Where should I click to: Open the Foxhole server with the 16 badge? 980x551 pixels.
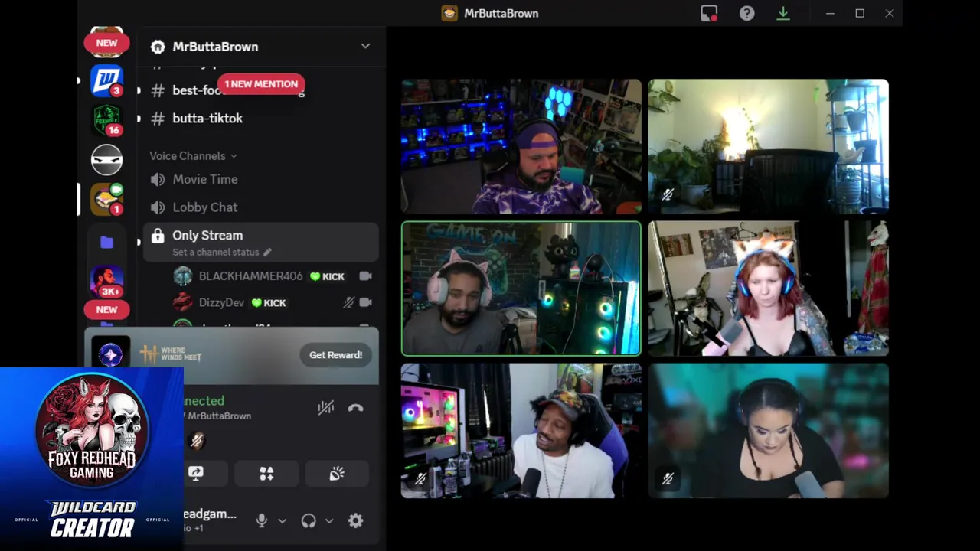[106, 120]
